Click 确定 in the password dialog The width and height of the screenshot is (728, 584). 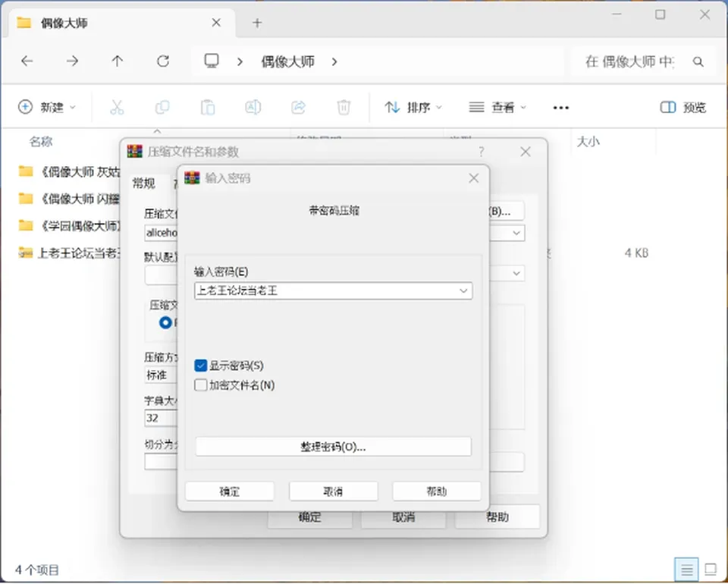coord(229,491)
